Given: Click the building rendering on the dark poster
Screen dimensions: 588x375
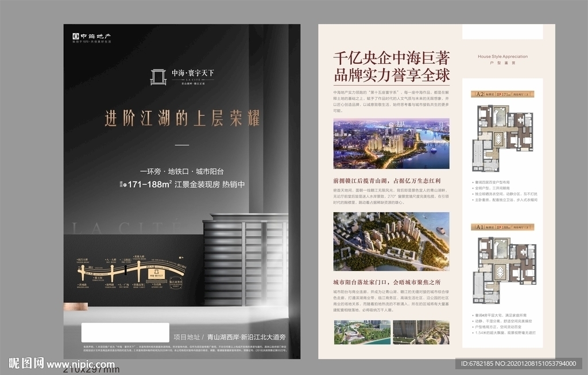Looking at the screenshot, I should pyautogui.click(x=246, y=259).
